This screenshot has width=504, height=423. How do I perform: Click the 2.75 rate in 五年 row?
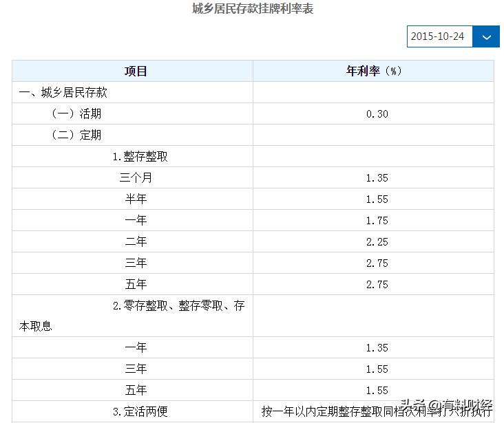pyautogui.click(x=377, y=285)
